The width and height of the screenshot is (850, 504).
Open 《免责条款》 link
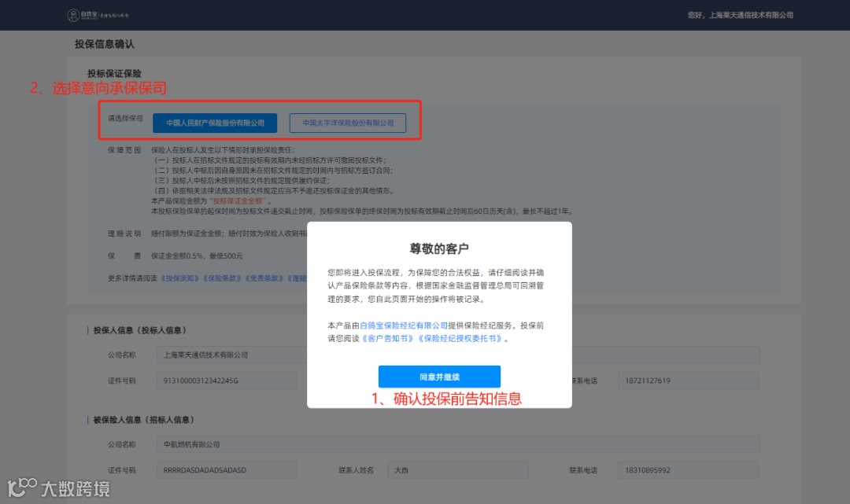coord(264,278)
